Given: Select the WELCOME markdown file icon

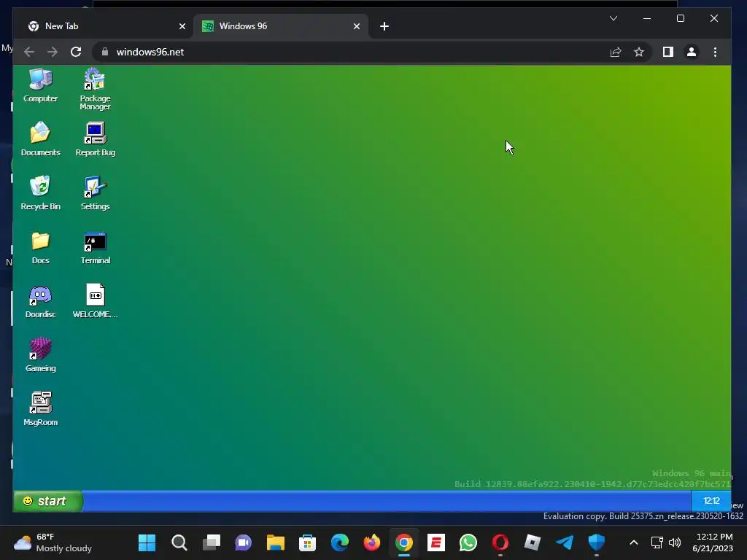Looking at the screenshot, I should (96, 301).
